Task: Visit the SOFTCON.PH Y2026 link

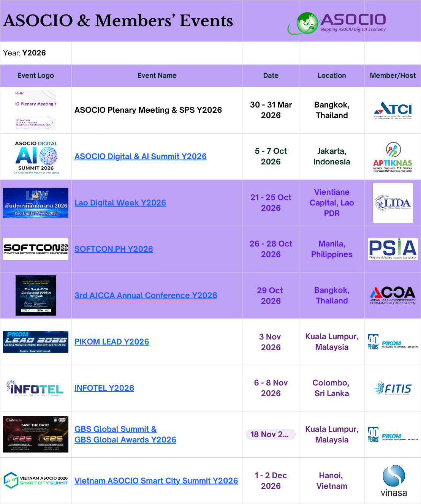Action: tap(114, 249)
